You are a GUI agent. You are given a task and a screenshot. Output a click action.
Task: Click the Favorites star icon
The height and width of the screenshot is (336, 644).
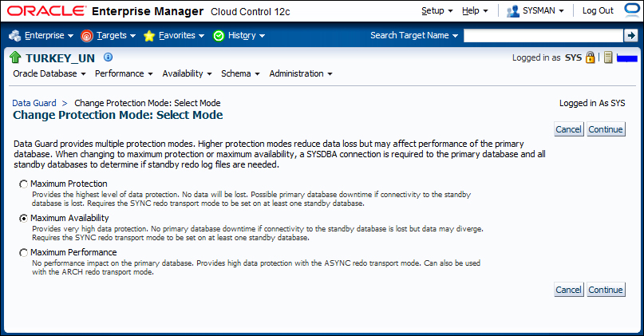tap(149, 36)
